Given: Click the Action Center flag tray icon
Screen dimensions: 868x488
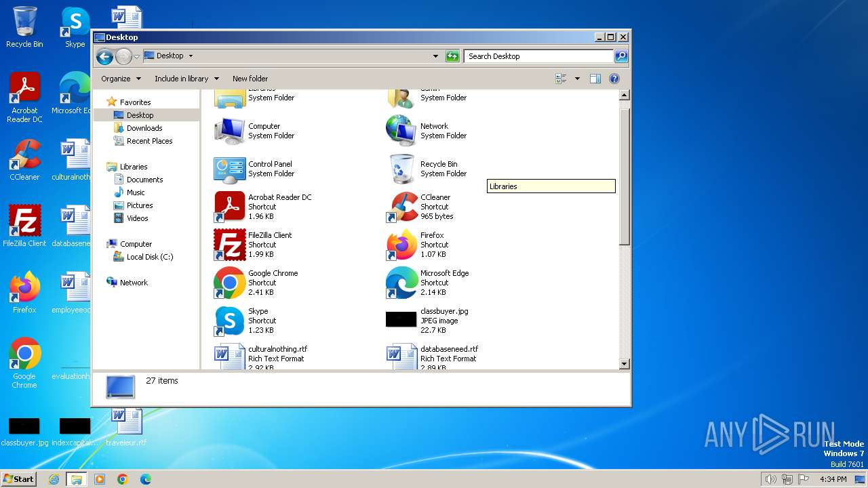Looking at the screenshot, I should click(803, 479).
